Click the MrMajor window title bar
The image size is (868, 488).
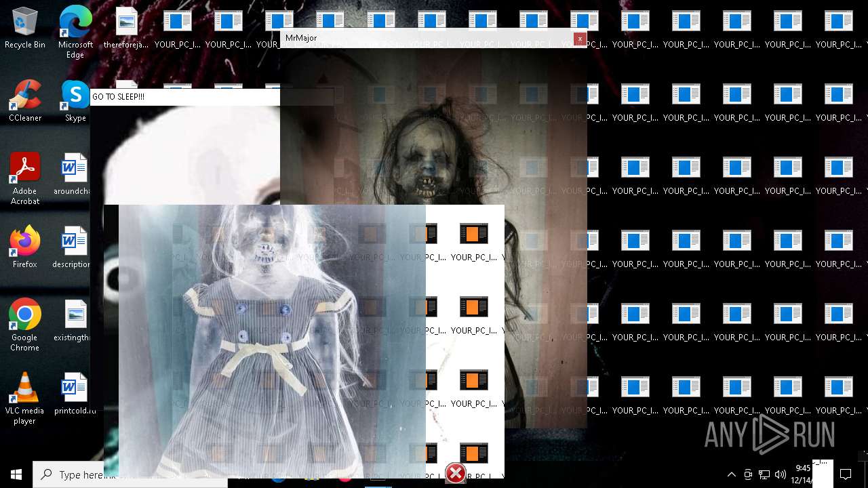pos(433,38)
